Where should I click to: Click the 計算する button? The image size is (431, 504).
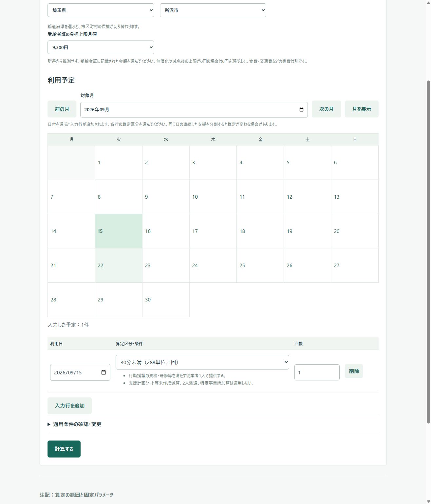pos(64,449)
